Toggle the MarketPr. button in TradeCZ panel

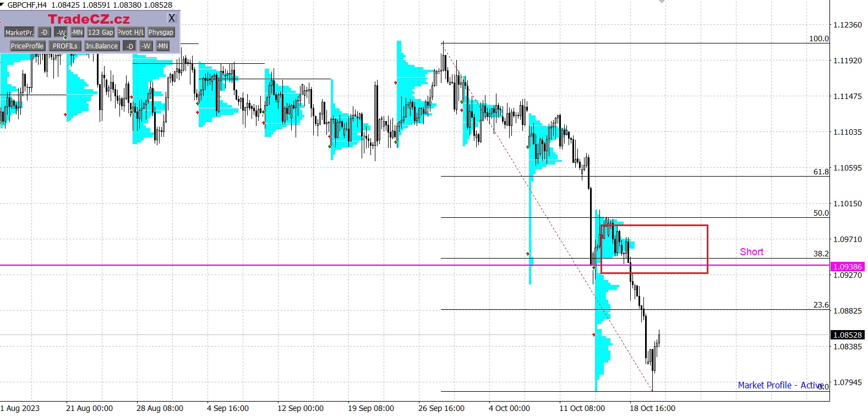click(x=19, y=32)
